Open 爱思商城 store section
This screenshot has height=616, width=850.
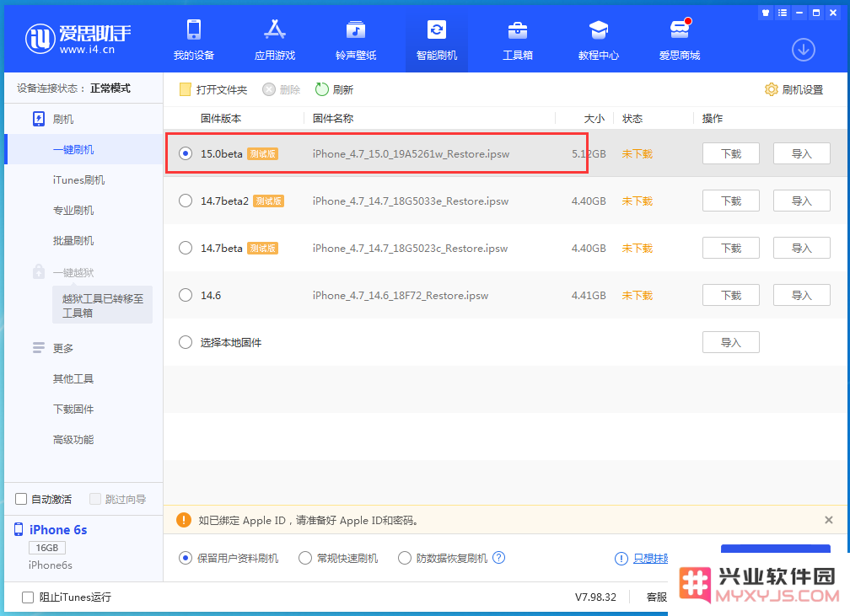(680, 40)
